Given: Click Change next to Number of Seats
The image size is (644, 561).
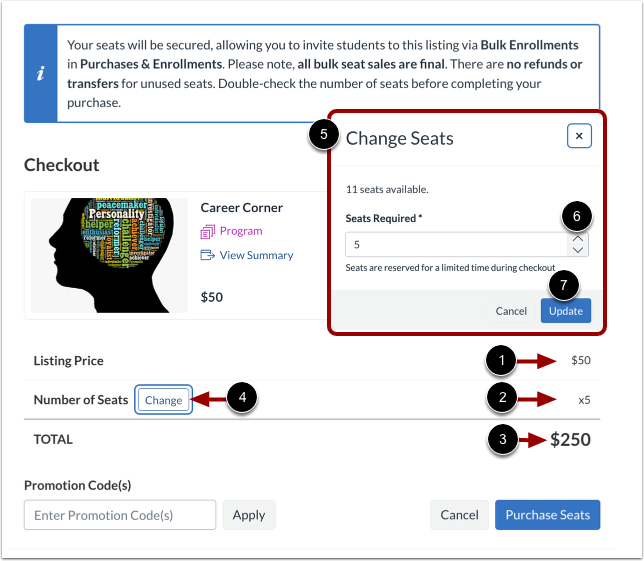Looking at the screenshot, I should click(x=164, y=400).
